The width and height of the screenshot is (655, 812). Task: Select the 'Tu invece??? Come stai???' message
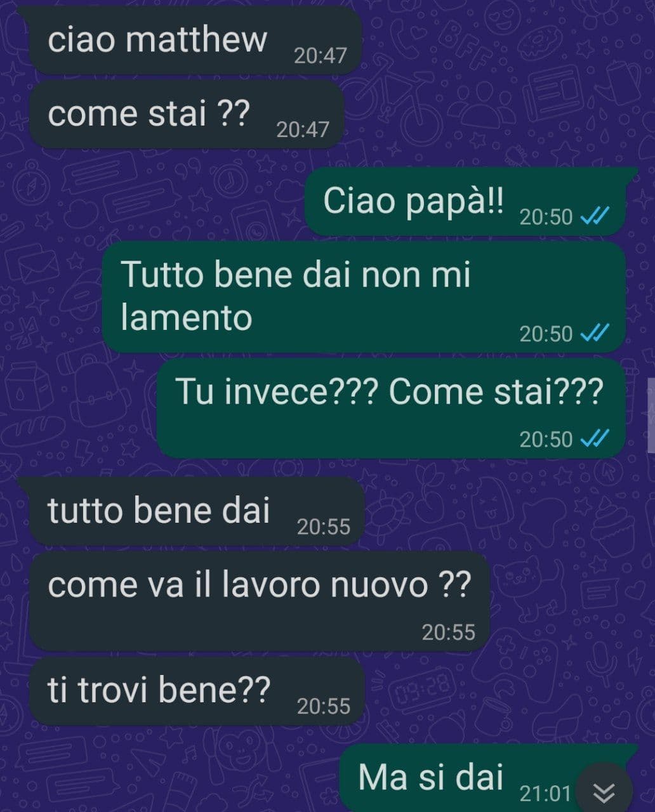(391, 408)
